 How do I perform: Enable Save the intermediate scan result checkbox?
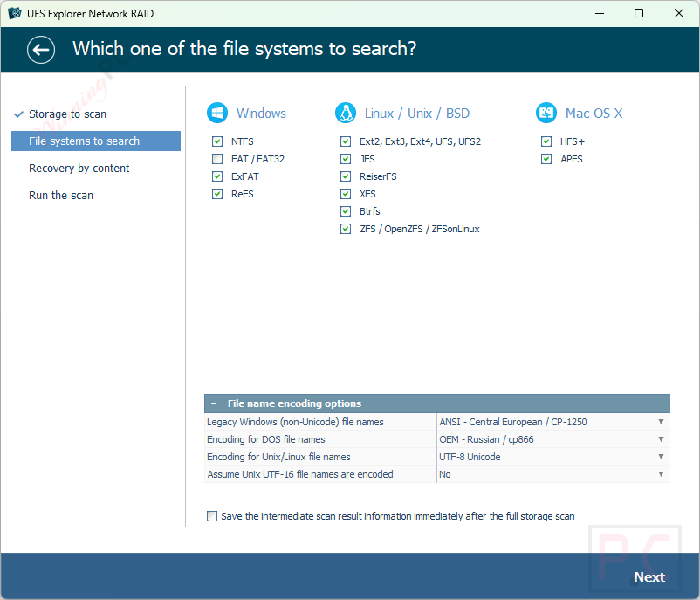[x=212, y=516]
